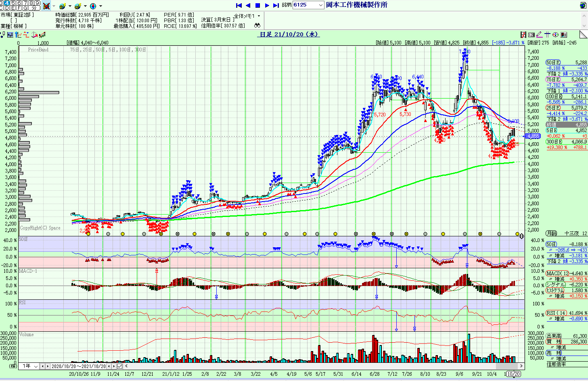Jump to the first stock record
The height and width of the screenshot is (381, 588).
tap(239, 5)
